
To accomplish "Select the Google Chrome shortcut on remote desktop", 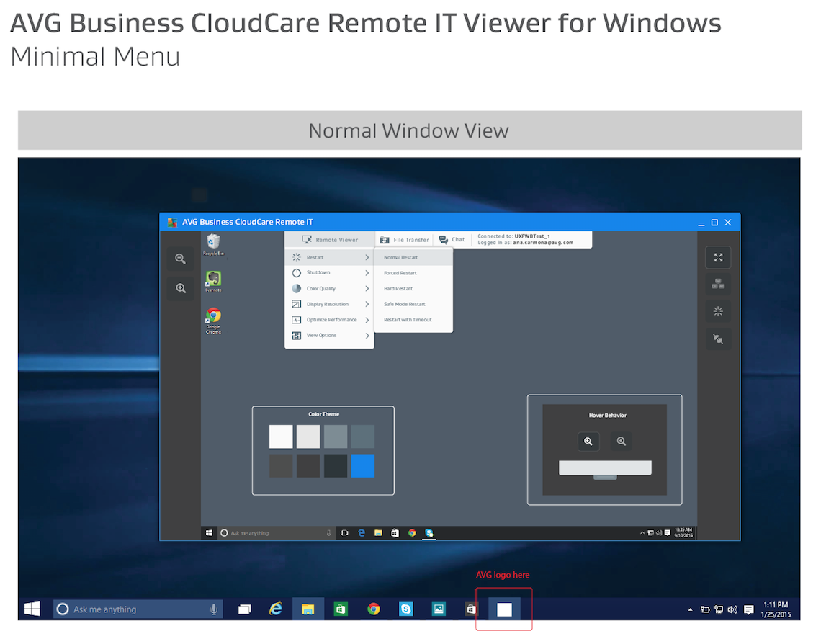I will pos(213,321).
